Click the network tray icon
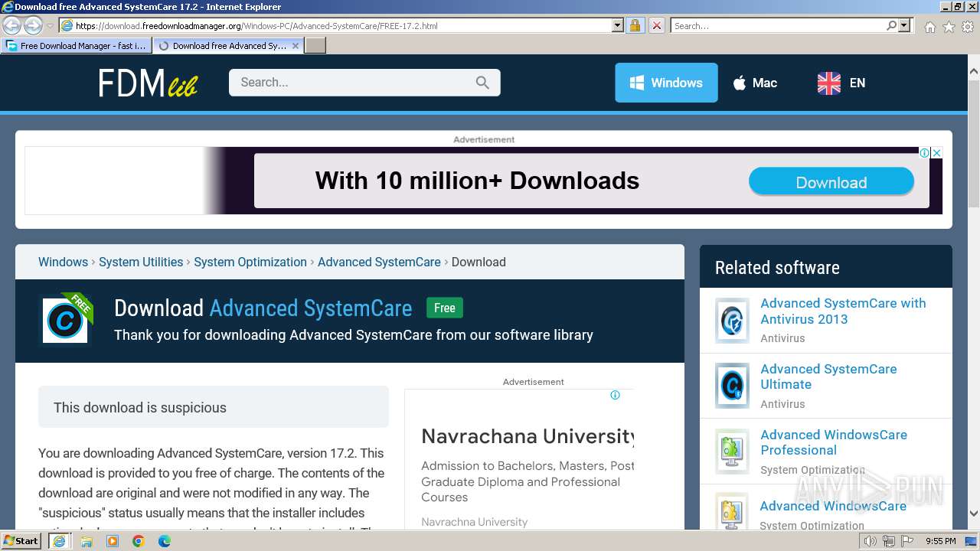 pos(888,541)
